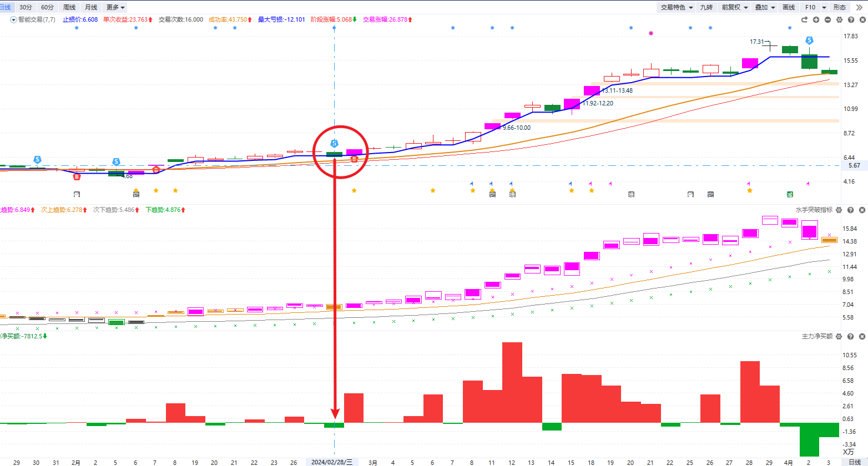This screenshot has width=868, height=466.
Task: Open the green info icon on April 1
Action: [790, 194]
